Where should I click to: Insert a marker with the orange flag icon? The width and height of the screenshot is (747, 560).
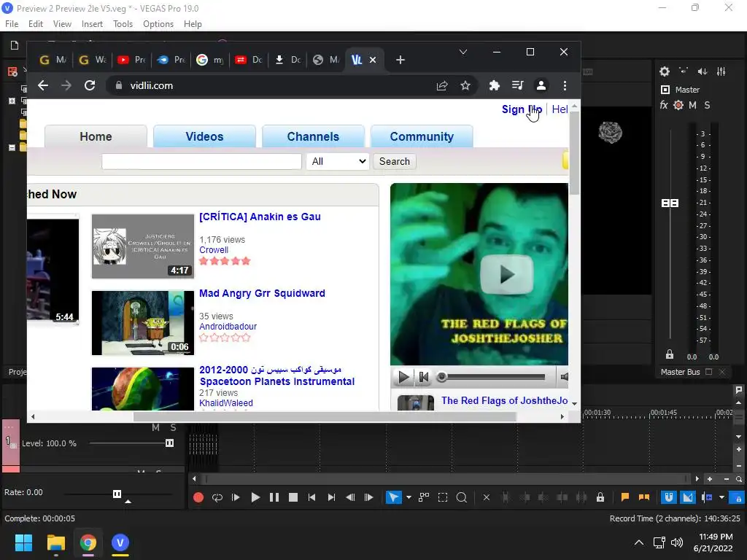pos(625,497)
